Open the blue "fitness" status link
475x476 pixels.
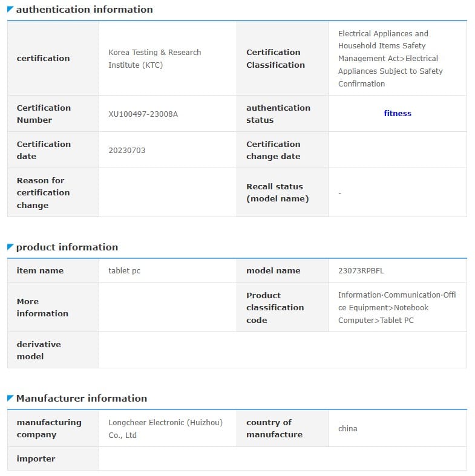[398, 113]
